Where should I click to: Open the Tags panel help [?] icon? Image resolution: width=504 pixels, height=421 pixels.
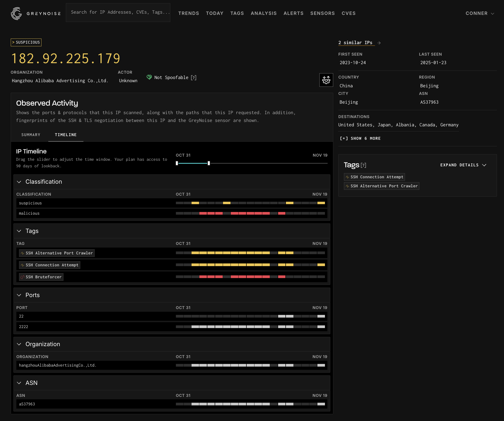pos(363,165)
